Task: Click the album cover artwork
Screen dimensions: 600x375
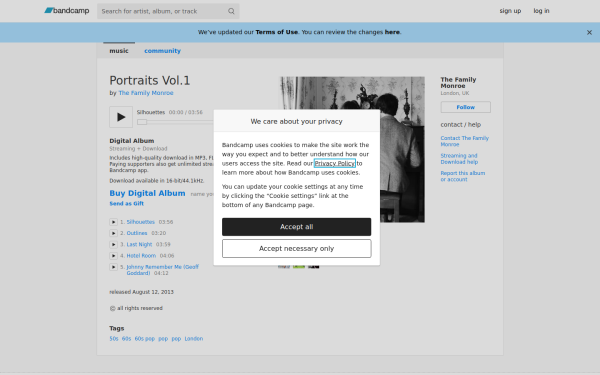Action: (x=352, y=149)
